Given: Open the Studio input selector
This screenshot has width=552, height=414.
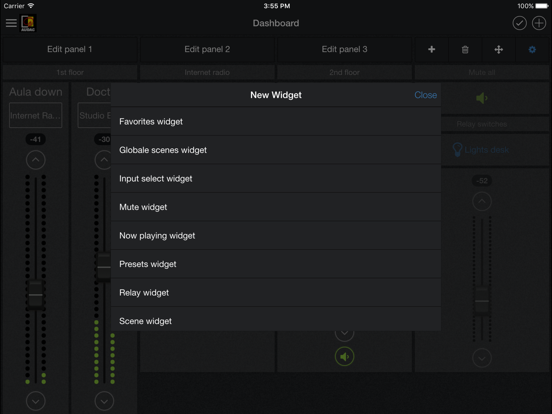Looking at the screenshot, I should pyautogui.click(x=94, y=115).
